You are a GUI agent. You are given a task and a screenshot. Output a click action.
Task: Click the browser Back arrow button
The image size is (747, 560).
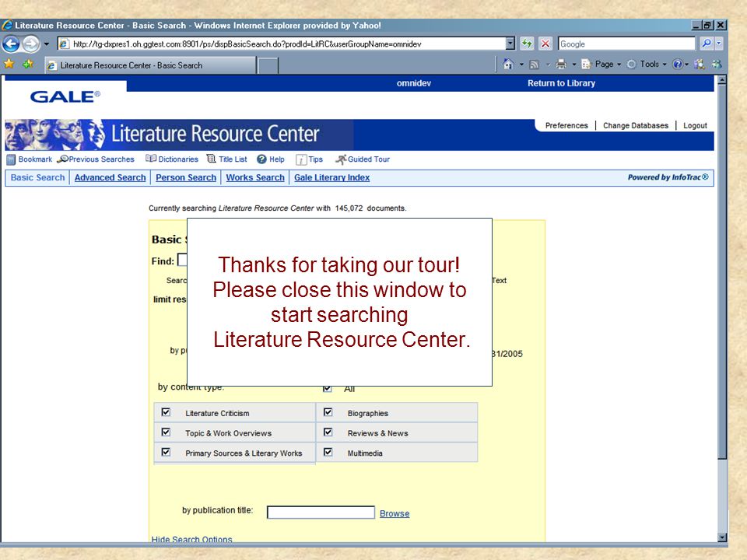10,44
